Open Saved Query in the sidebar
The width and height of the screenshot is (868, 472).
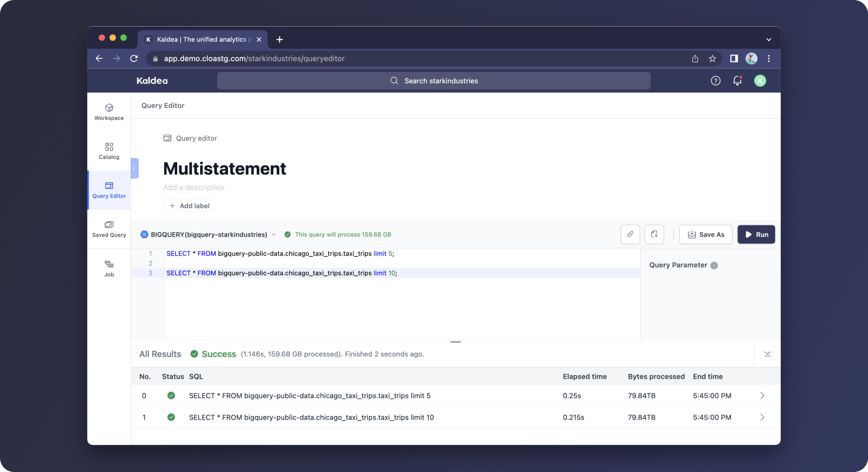click(x=109, y=229)
